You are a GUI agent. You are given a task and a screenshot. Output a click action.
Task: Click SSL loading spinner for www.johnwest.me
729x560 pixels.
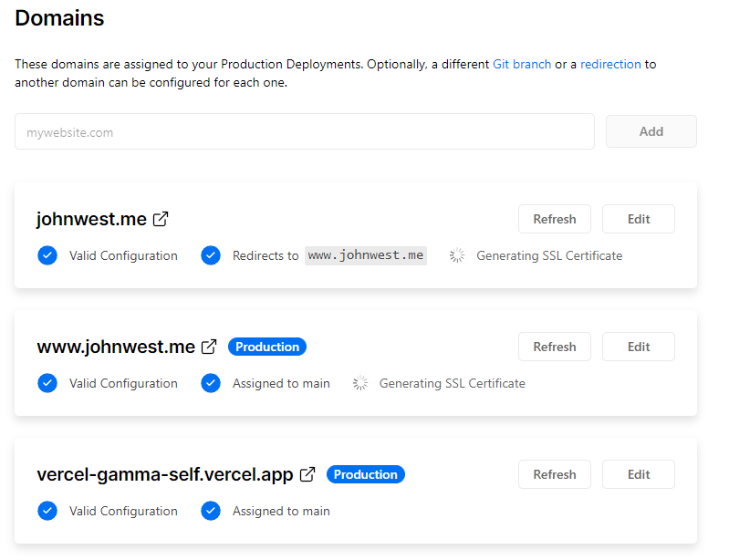tap(360, 383)
